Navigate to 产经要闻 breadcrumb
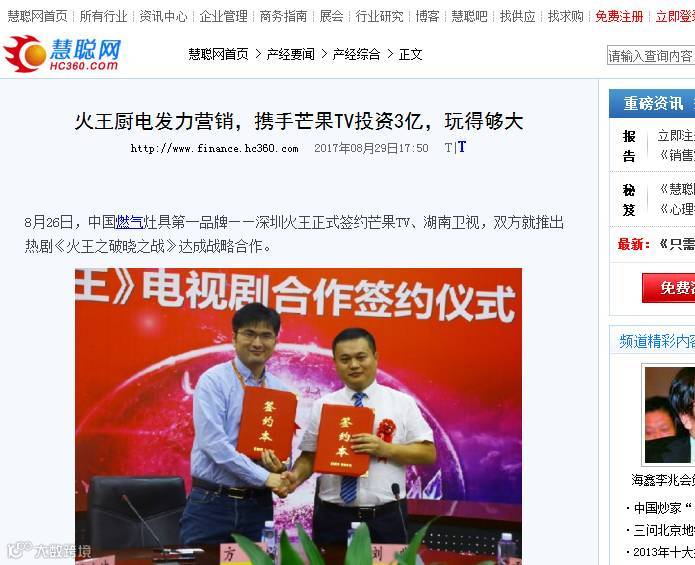The height and width of the screenshot is (565, 695). [290, 54]
